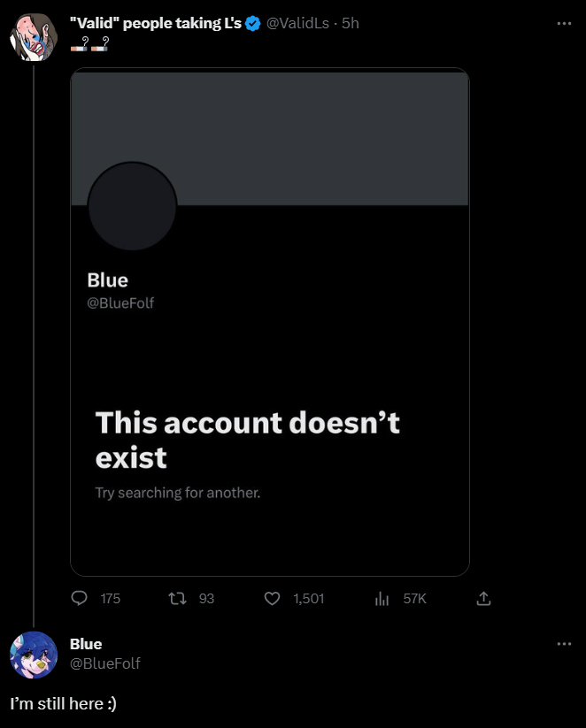Share the tweet using the upload arrow icon
Viewport: 586px width, 728px height.
pyautogui.click(x=483, y=599)
